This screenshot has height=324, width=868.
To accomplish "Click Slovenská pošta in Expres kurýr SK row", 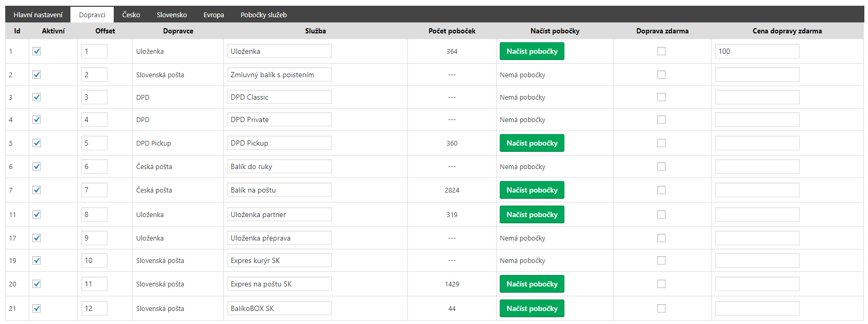I will pyautogui.click(x=160, y=260).
